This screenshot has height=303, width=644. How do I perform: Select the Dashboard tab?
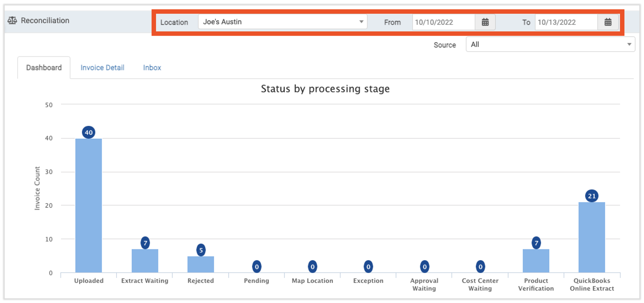pyautogui.click(x=44, y=68)
